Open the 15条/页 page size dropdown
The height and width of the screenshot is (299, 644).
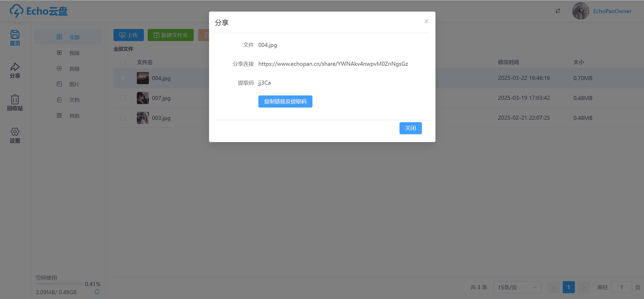click(x=517, y=287)
